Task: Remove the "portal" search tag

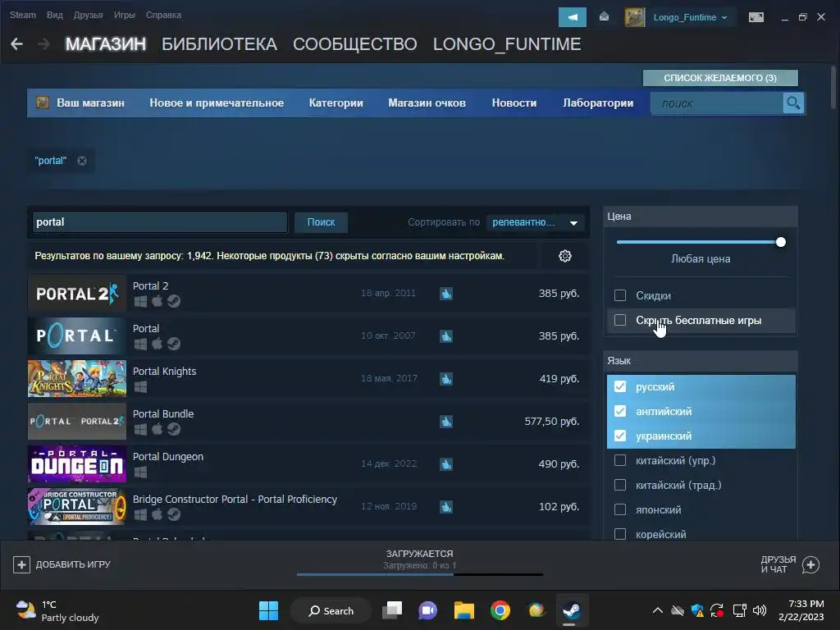Action: point(82,161)
